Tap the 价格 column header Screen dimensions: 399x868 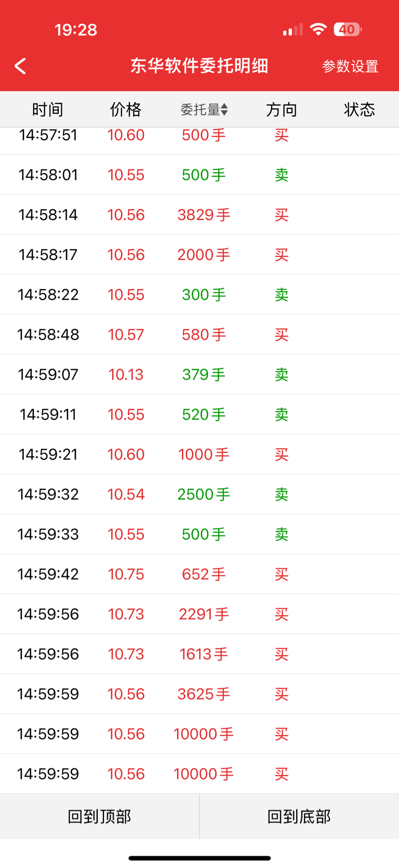(x=126, y=109)
